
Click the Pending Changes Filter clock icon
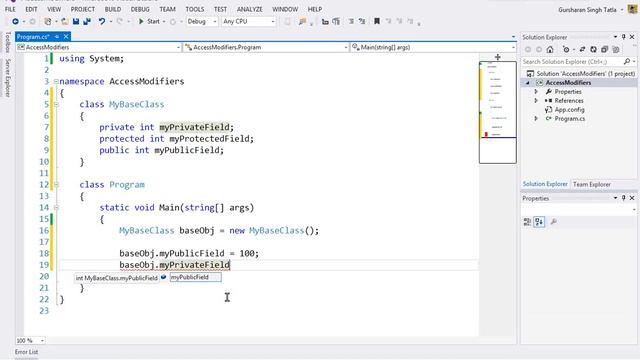[x=566, y=49]
